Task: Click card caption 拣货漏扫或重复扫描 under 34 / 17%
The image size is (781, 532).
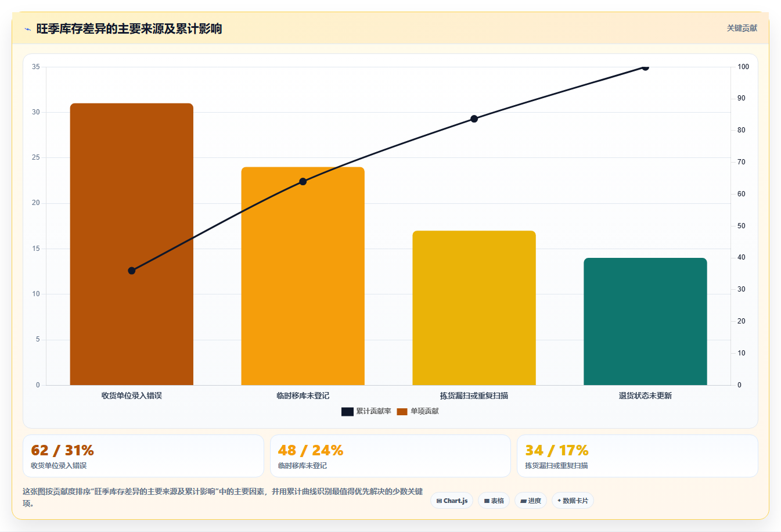Action: tap(557, 466)
